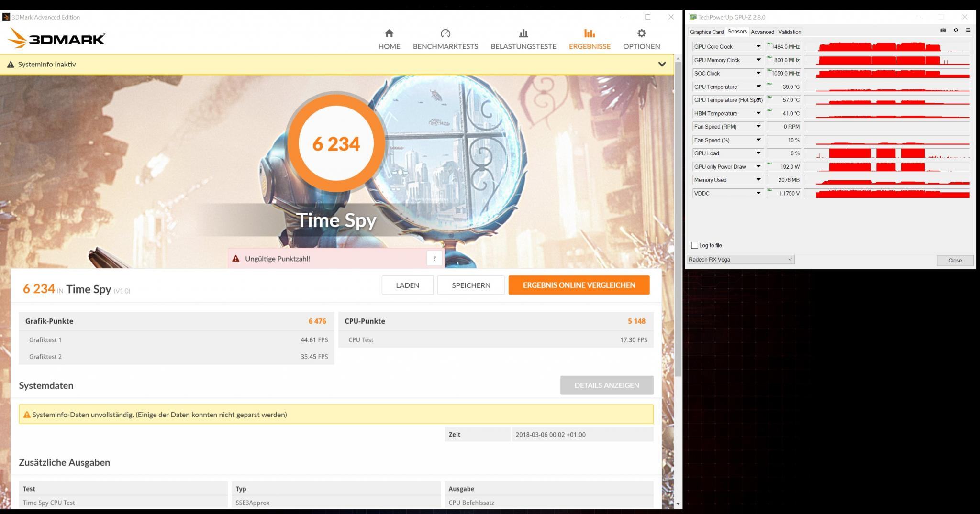Maximize the 3DMark window
Image resolution: width=980 pixels, height=514 pixels.
647,17
